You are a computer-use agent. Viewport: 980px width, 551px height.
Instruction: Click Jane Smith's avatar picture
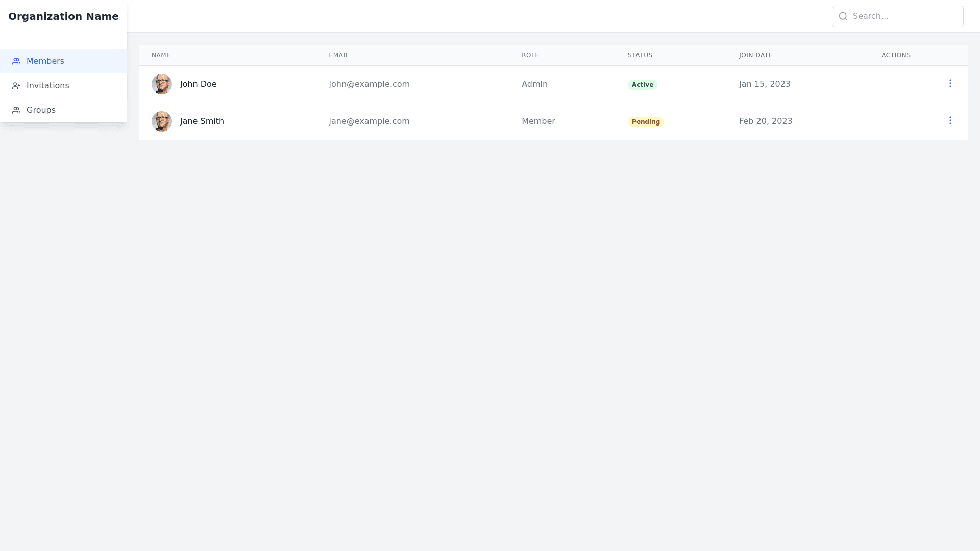click(x=162, y=121)
